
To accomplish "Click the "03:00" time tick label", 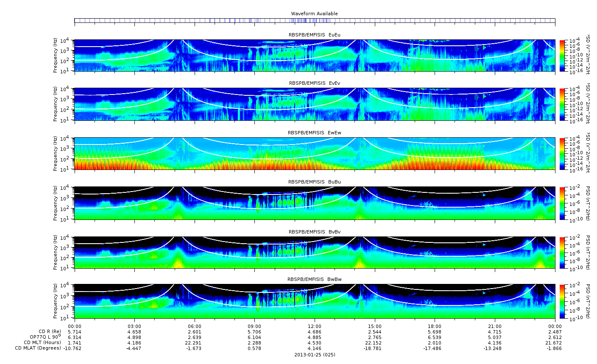I will [134, 326].
